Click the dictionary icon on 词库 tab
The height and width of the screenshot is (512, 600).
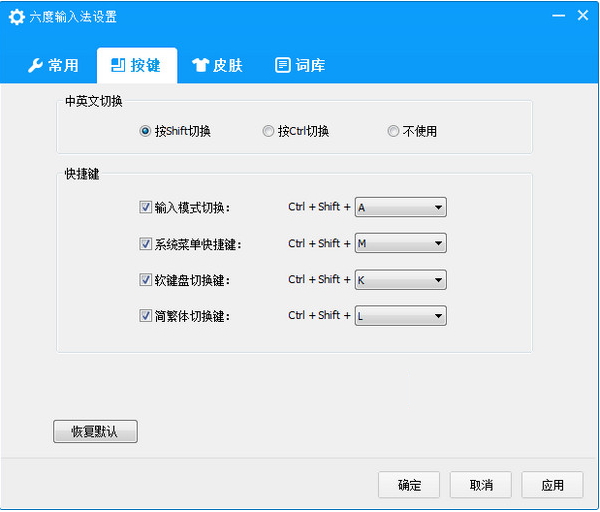click(x=283, y=66)
